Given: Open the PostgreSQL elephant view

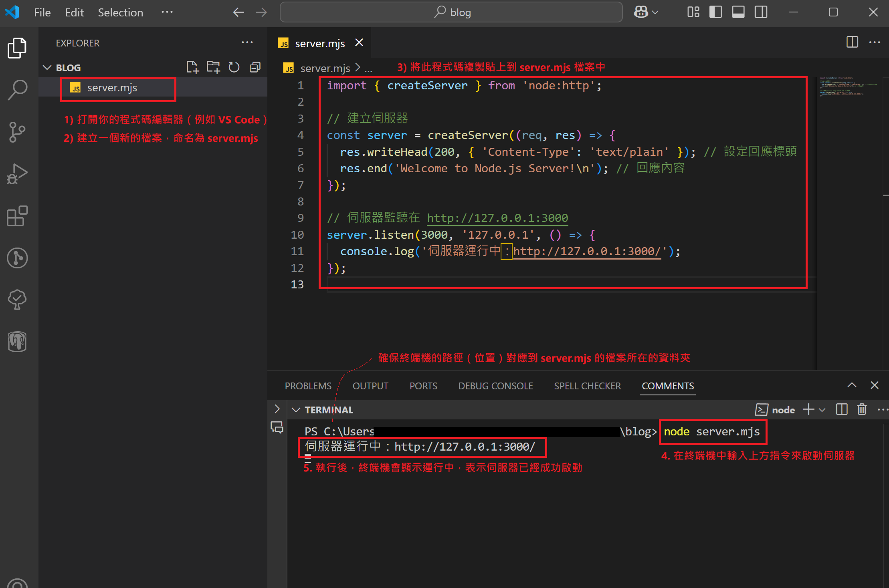Looking at the screenshot, I should 18,342.
